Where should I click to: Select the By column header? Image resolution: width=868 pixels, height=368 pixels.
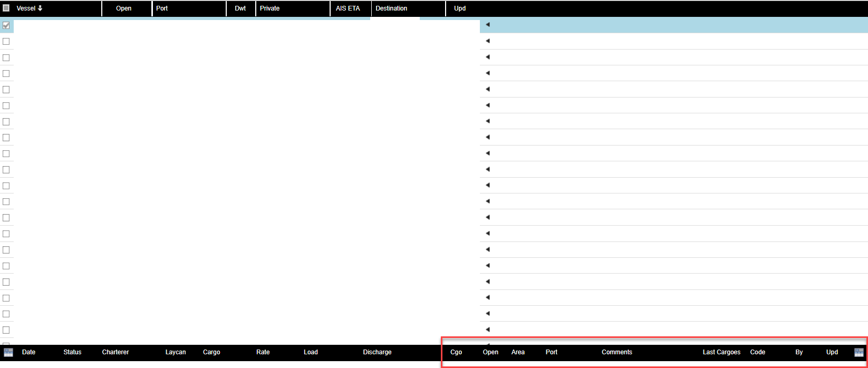[x=799, y=352]
